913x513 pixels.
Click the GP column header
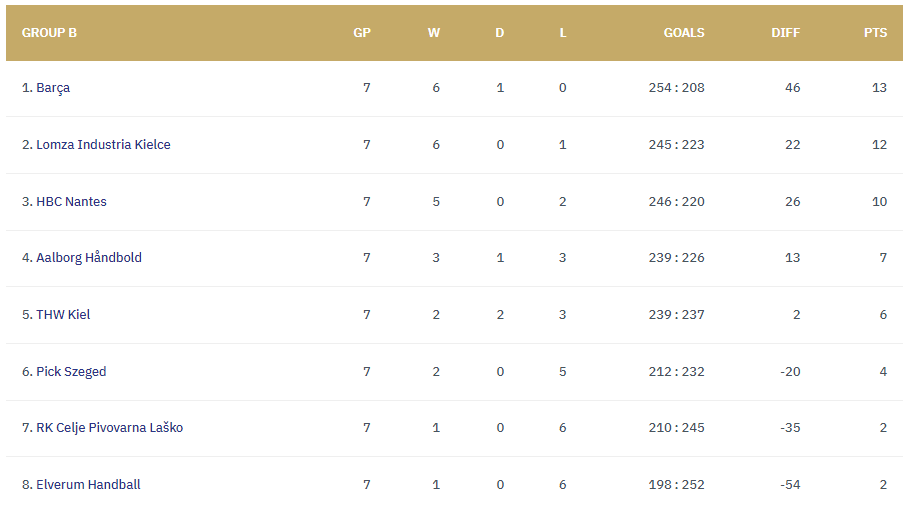[x=362, y=33]
